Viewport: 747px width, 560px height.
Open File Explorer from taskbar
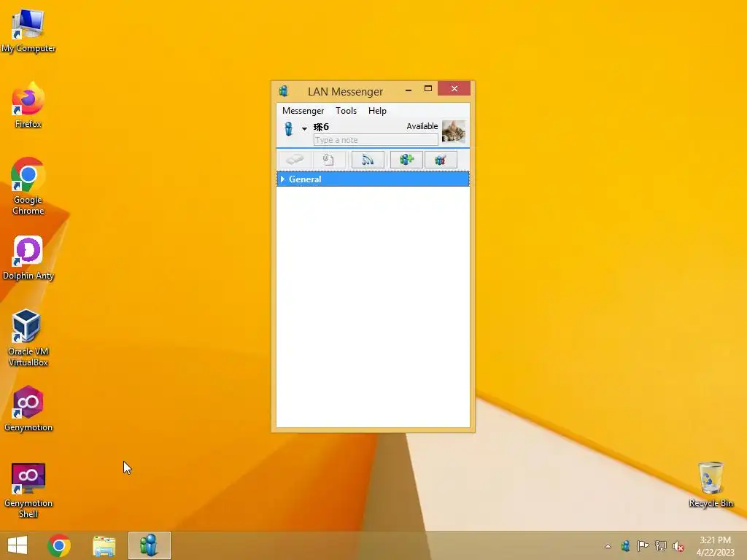104,545
